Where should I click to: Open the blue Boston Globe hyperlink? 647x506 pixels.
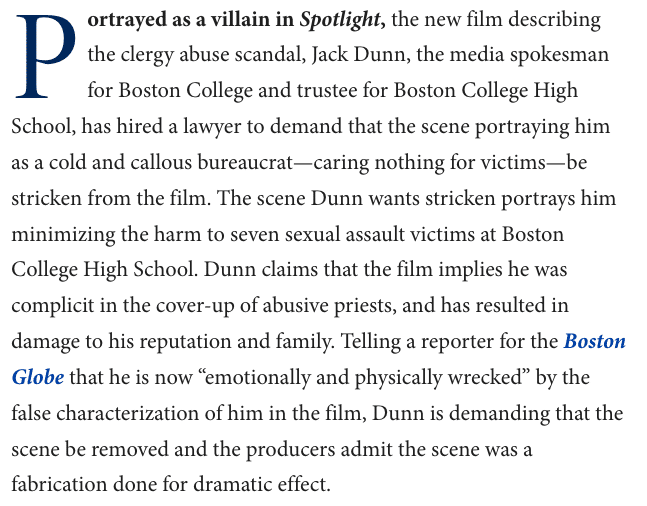click(594, 342)
